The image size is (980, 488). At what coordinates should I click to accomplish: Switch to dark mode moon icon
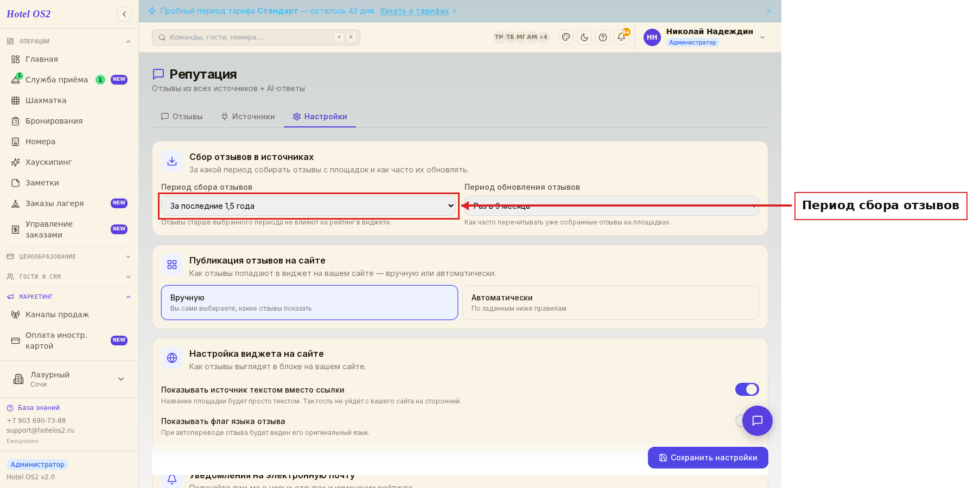pos(584,37)
